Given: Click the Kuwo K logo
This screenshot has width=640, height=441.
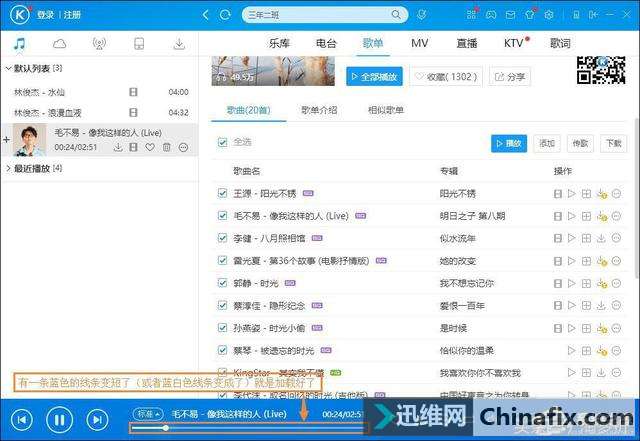Looking at the screenshot, I should (20, 15).
